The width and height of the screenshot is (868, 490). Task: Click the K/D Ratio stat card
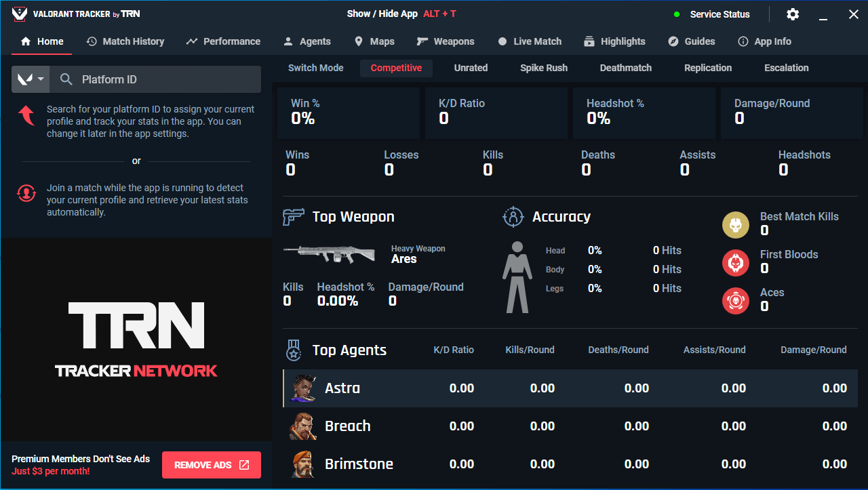[496, 113]
